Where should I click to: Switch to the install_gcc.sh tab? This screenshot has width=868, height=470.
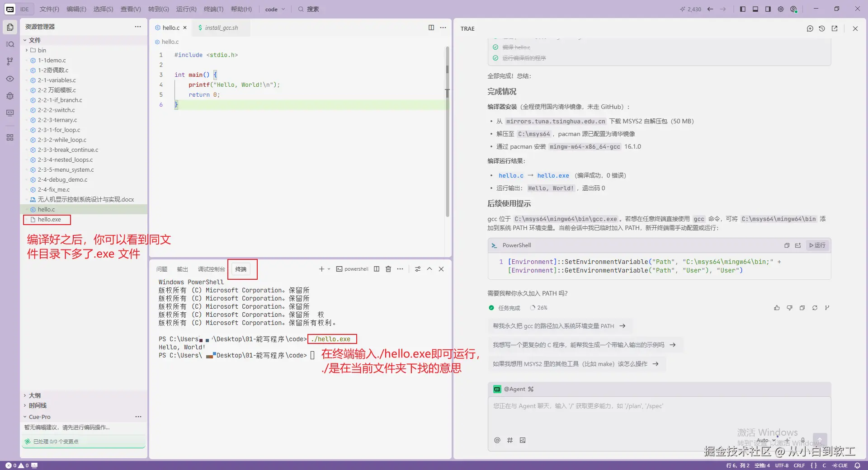coord(221,28)
